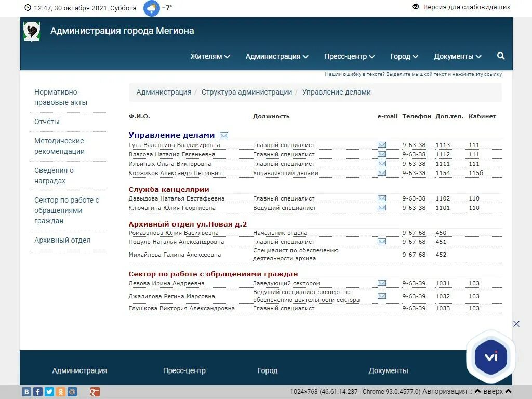Click the 'Нашли ошибку в тексте' report link
The height and width of the screenshot is (399, 532).
tap(413, 74)
